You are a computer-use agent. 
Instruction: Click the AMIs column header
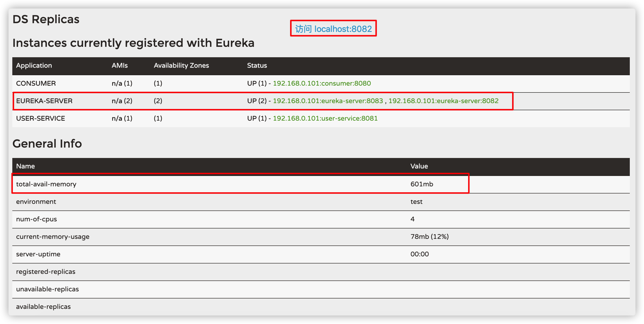tap(120, 66)
